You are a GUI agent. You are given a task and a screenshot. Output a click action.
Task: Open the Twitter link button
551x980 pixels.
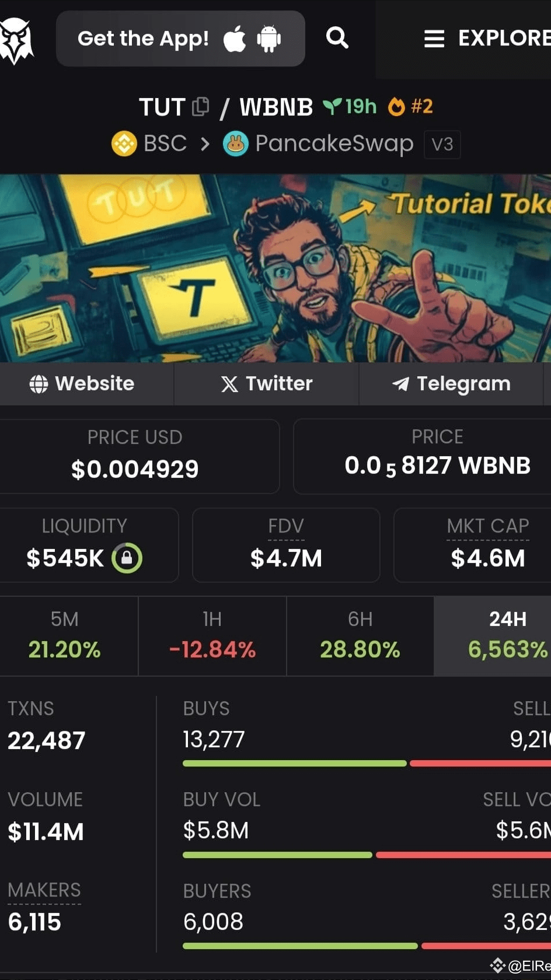coord(267,384)
